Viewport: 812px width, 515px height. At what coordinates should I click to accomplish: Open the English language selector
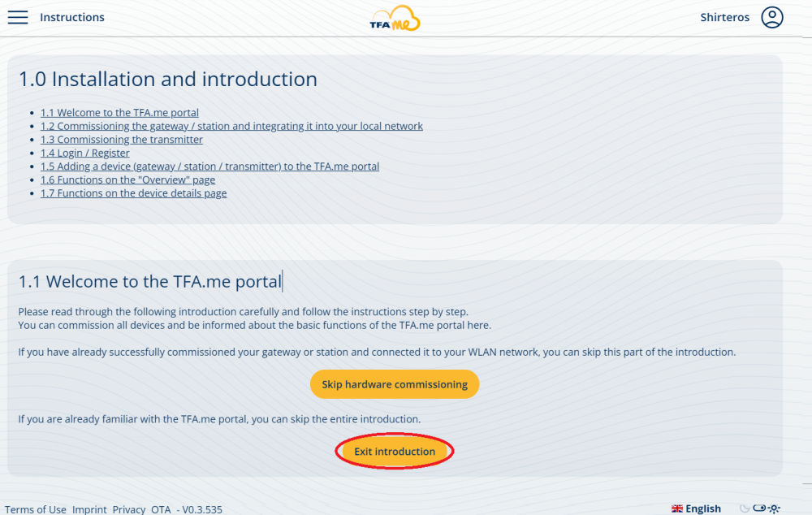[x=702, y=509]
